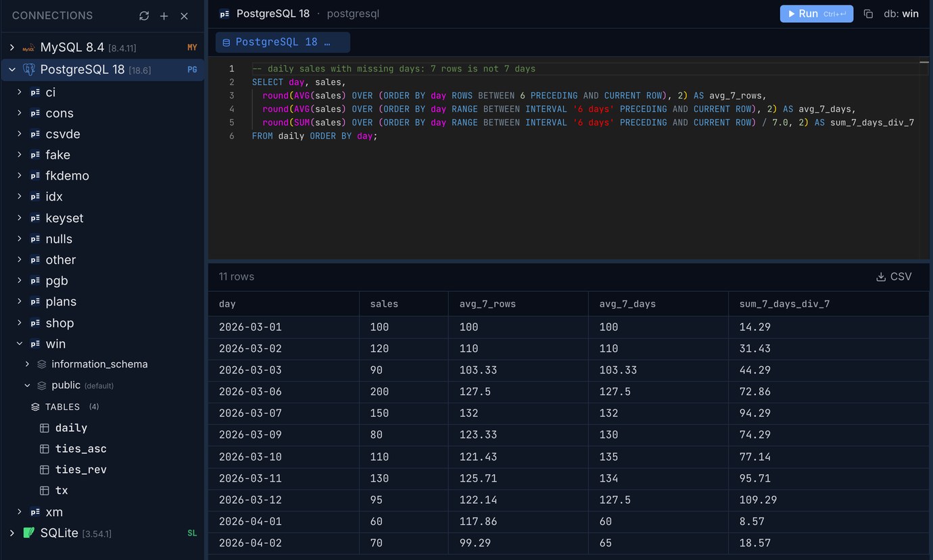Click schema icon next to information_schema

coord(42,364)
